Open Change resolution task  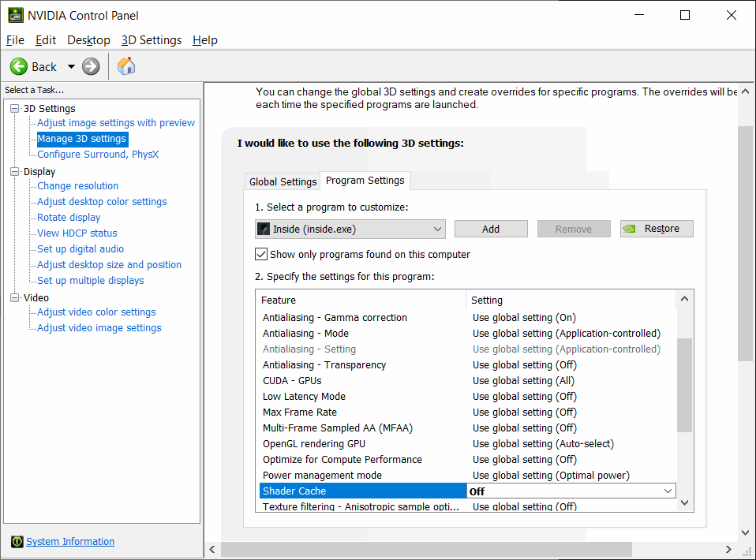[x=77, y=186]
